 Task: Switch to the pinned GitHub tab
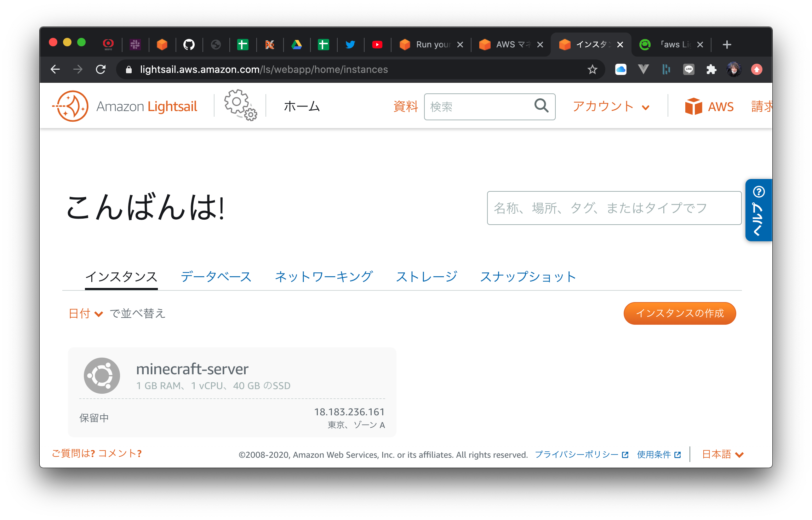tap(189, 45)
